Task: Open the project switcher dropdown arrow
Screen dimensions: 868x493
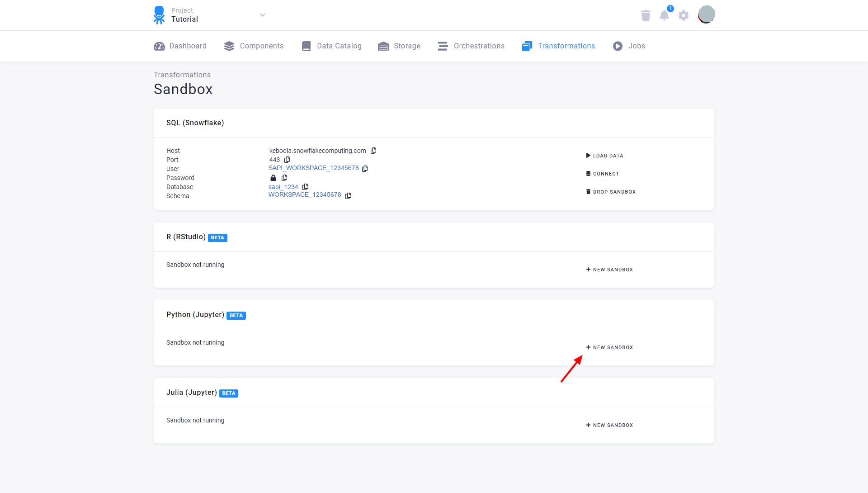Action: [x=263, y=15]
